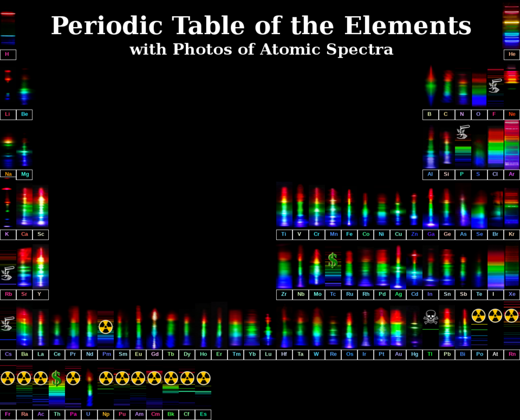Select the Helium element label
The width and height of the screenshot is (520, 420).
click(511, 54)
